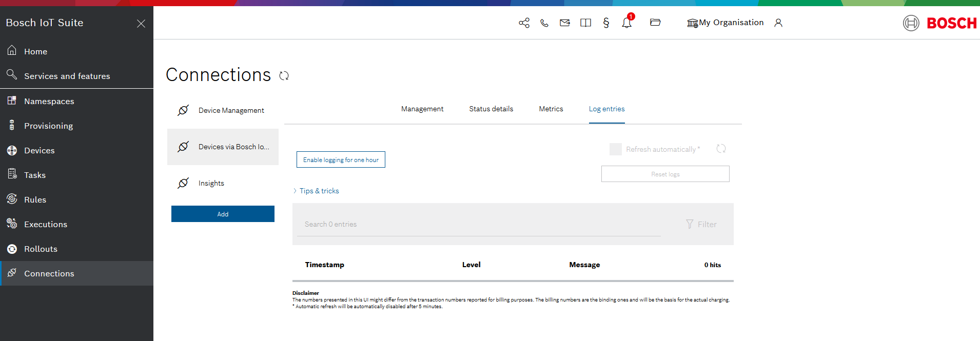This screenshot has height=341, width=980.
Task: Click the Provisioning sidebar icon
Action: pyautogui.click(x=12, y=125)
